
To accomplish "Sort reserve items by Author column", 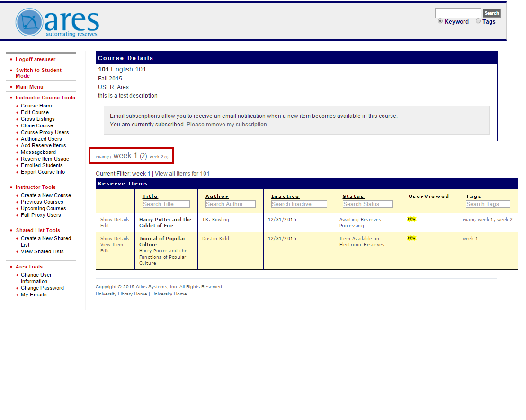I will coord(216,196).
